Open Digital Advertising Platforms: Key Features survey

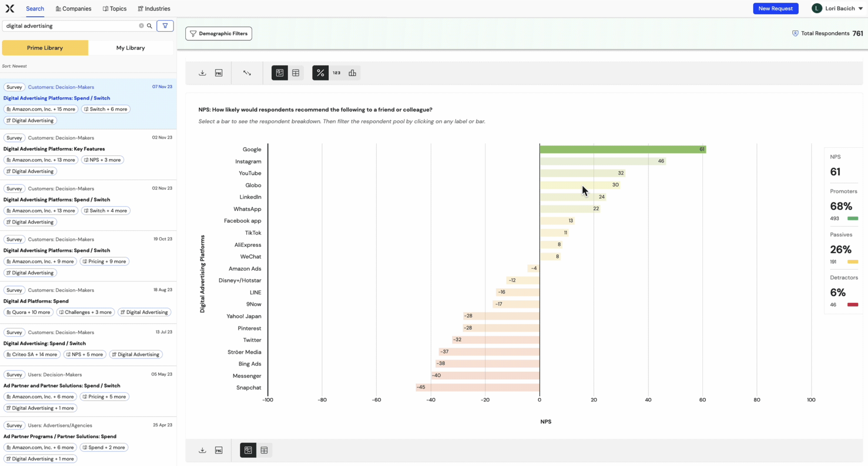(x=54, y=149)
